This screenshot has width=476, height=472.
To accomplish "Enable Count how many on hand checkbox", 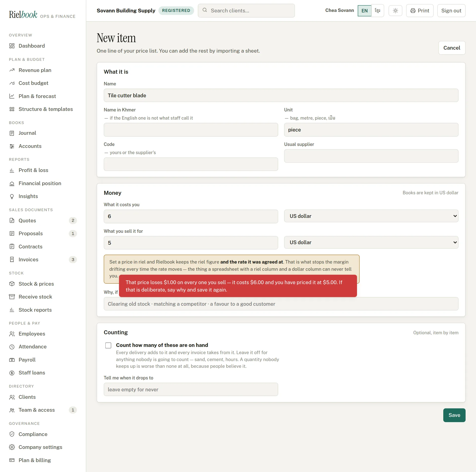I will click(x=108, y=345).
